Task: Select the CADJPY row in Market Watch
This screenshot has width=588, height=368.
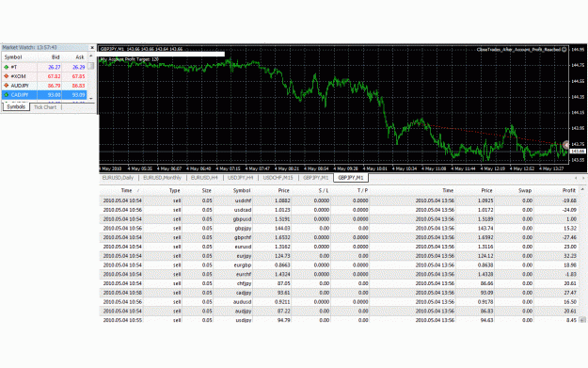Action: pyautogui.click(x=44, y=95)
